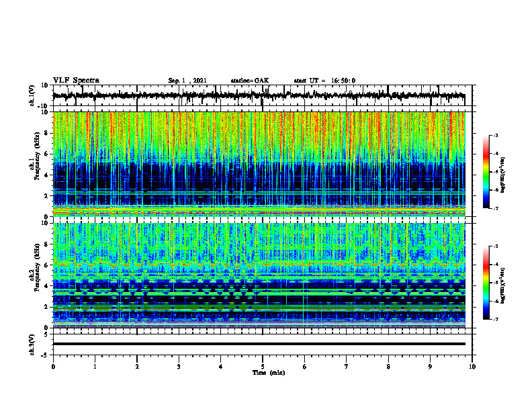Click the upper colorbar log(PSD) label

tap(503, 175)
